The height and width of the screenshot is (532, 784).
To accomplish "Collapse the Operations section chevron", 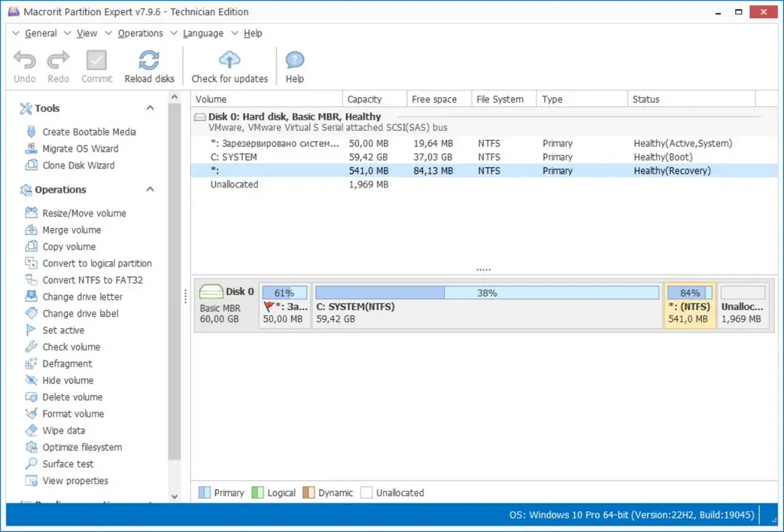I will click(x=150, y=189).
